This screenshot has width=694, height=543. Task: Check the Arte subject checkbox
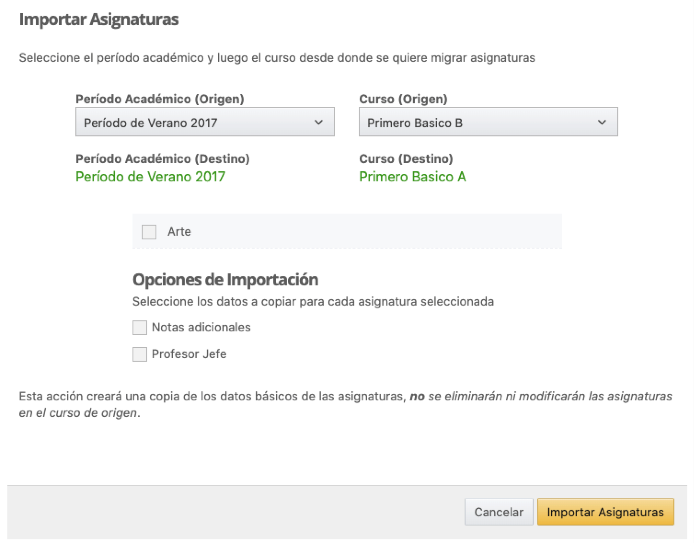point(149,232)
